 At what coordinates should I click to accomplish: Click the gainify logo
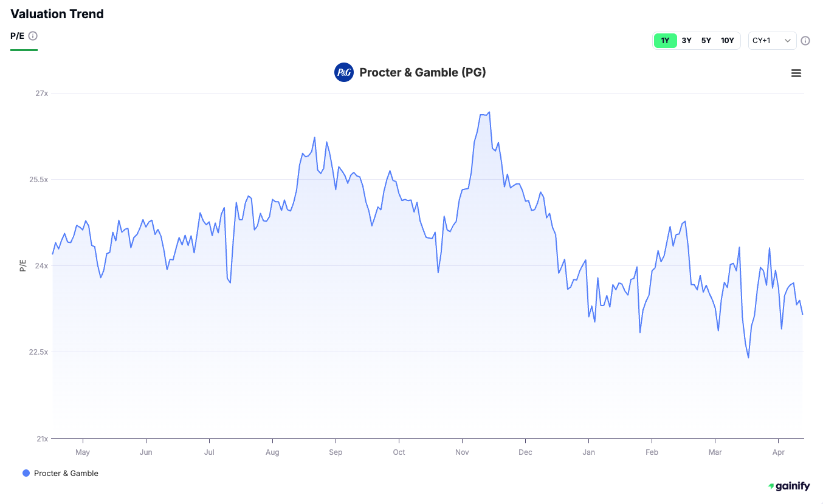pos(789,486)
